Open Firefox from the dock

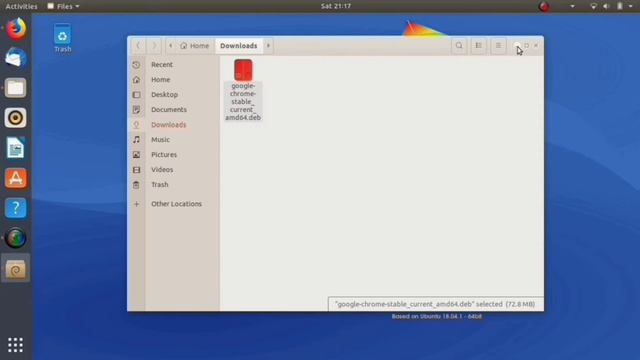(x=16, y=28)
